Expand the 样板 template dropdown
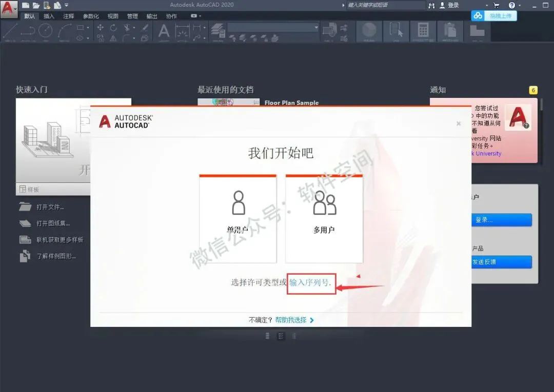 coord(53,190)
